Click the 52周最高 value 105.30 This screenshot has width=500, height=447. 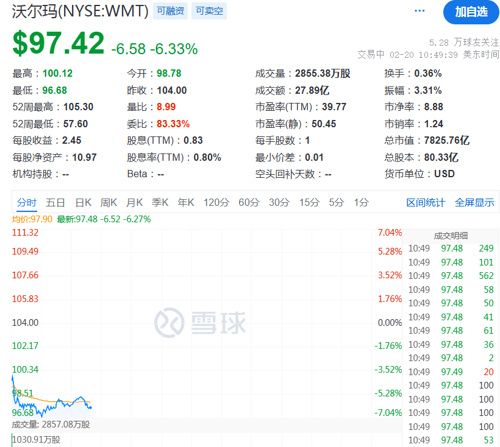[78, 107]
